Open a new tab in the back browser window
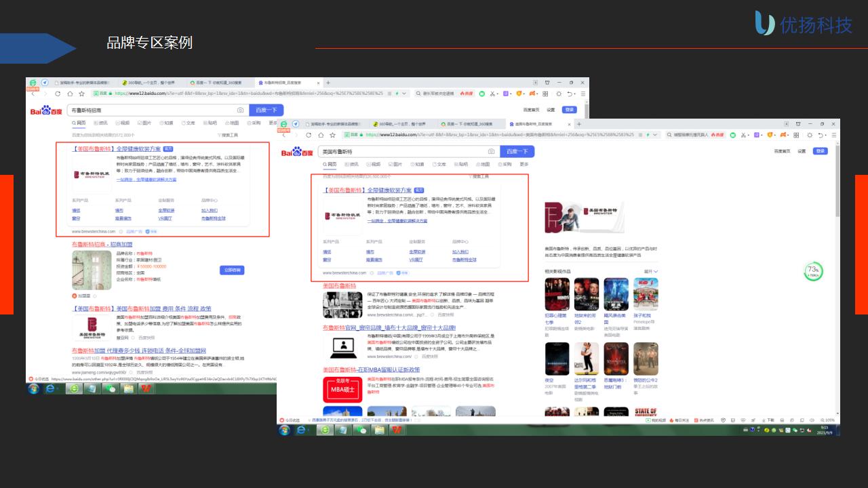 (328, 83)
